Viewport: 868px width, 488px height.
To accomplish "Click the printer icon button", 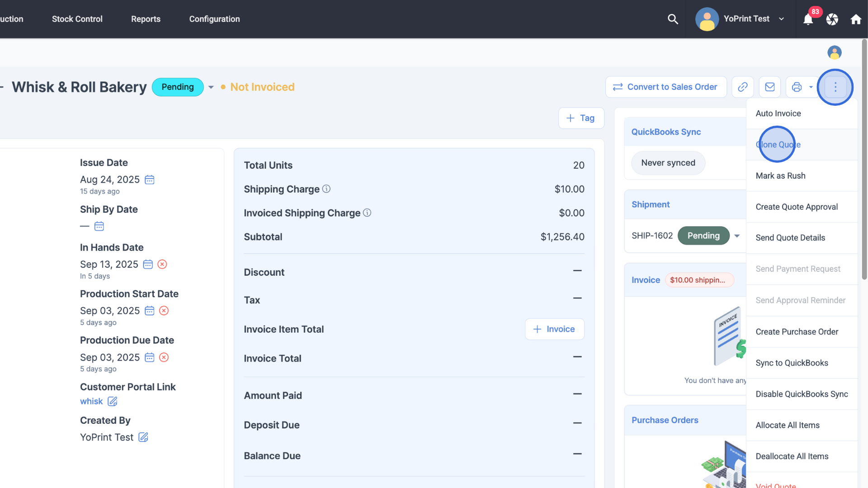I will (797, 87).
